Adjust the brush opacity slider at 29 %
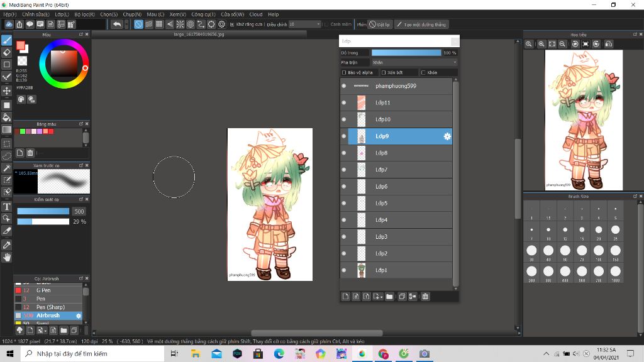 tap(43, 222)
